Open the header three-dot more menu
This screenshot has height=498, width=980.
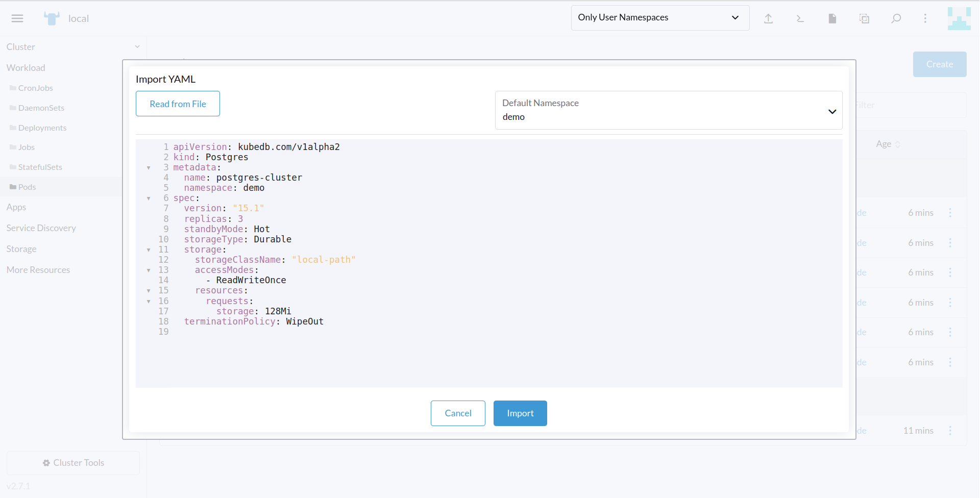point(925,19)
